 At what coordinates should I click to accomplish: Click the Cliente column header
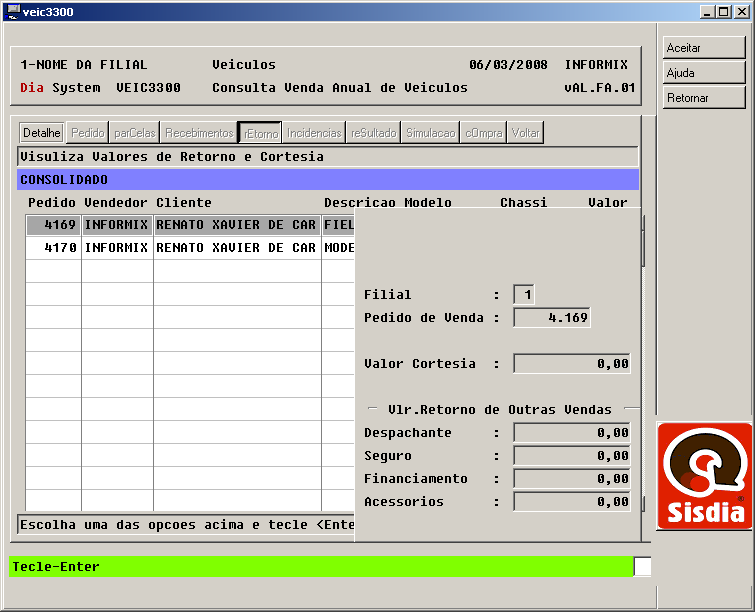(184, 203)
